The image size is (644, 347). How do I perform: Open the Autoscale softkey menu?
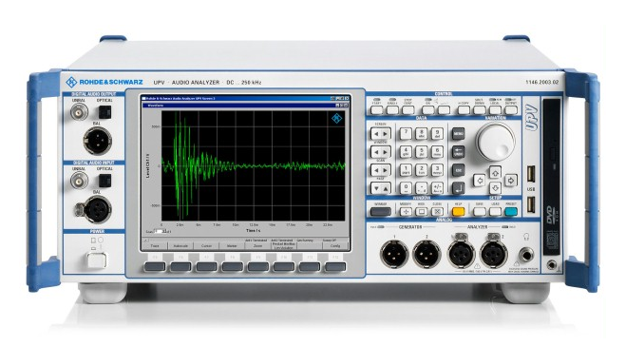(x=180, y=246)
